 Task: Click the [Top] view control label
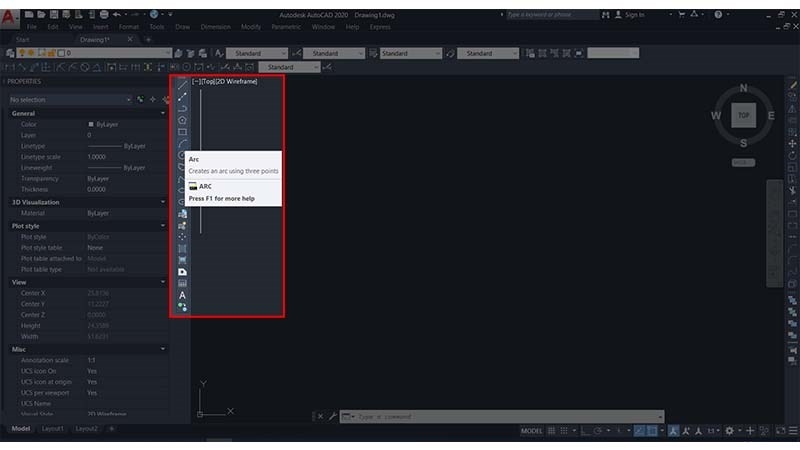point(208,81)
